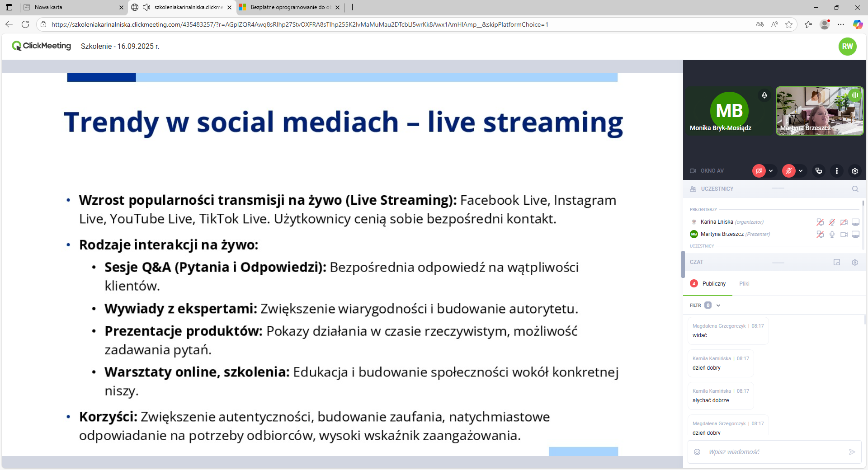Click the OKNO AV camera label
The width and height of the screenshot is (868, 470).
tap(707, 171)
